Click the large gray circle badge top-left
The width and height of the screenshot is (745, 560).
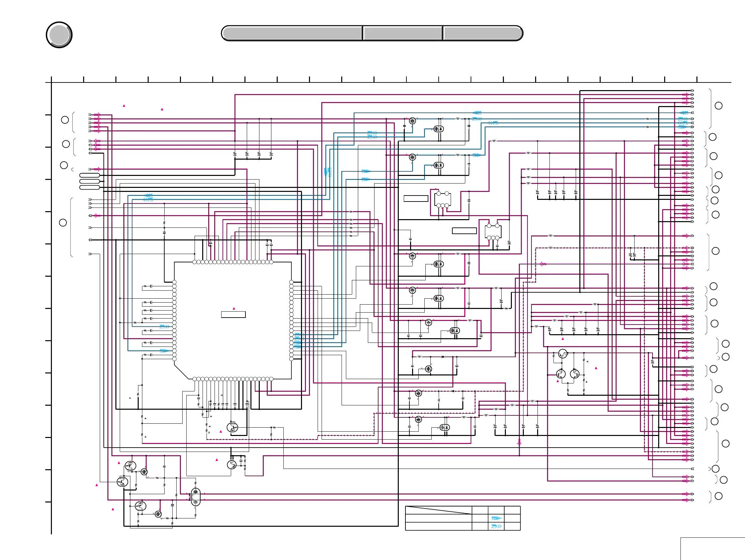(59, 35)
